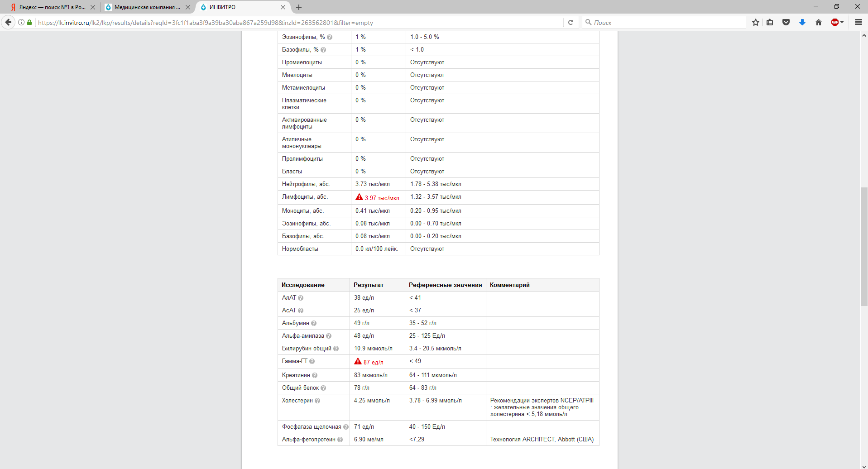Click help icon next to Альфа-фетопротеин

point(340,440)
